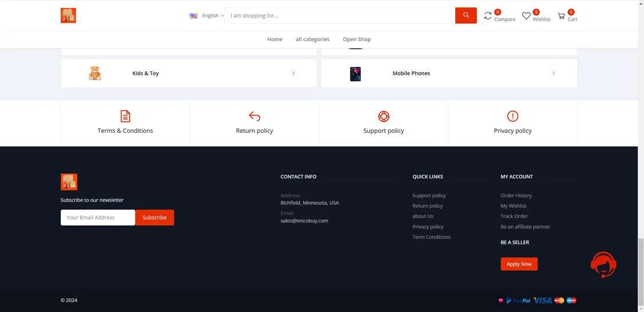Open the 'about Us' quick link

[x=423, y=216]
